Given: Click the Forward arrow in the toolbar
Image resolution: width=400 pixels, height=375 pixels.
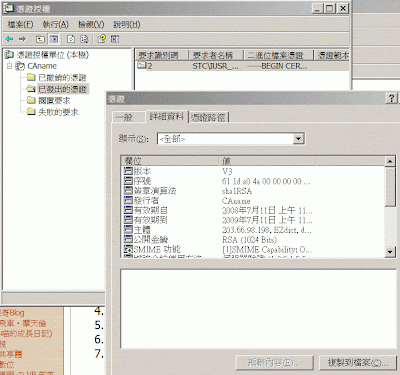Looking at the screenshot, I should click(22, 39).
